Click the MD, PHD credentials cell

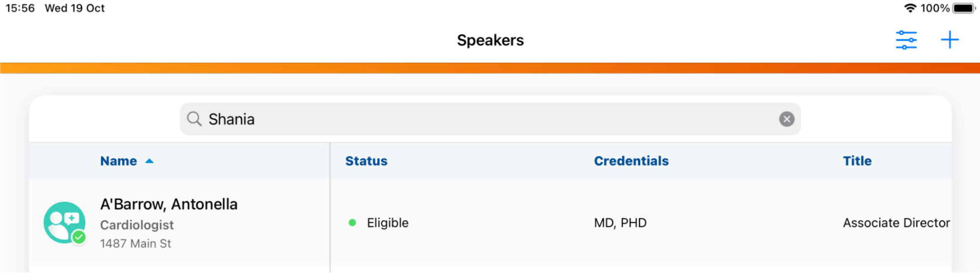[620, 223]
